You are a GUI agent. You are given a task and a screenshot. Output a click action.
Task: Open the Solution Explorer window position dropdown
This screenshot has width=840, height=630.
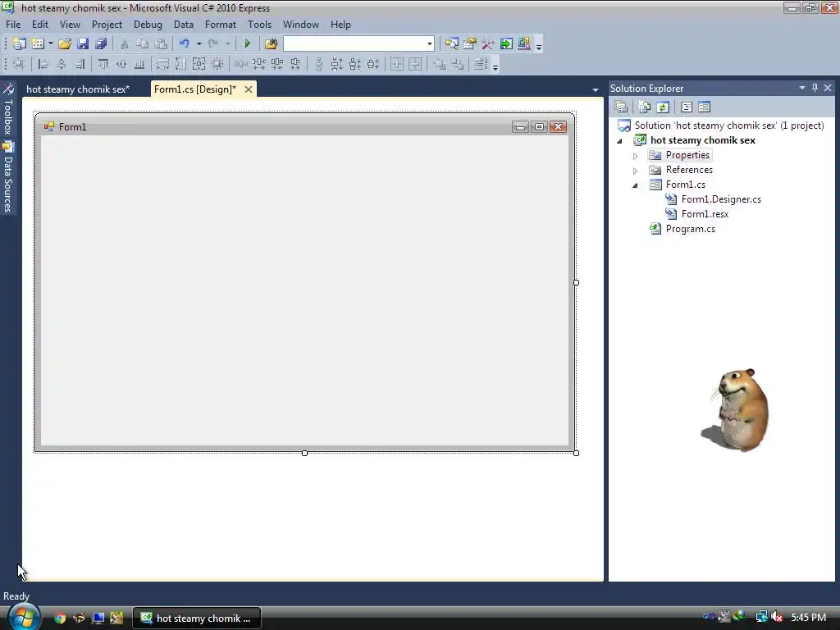coord(802,88)
